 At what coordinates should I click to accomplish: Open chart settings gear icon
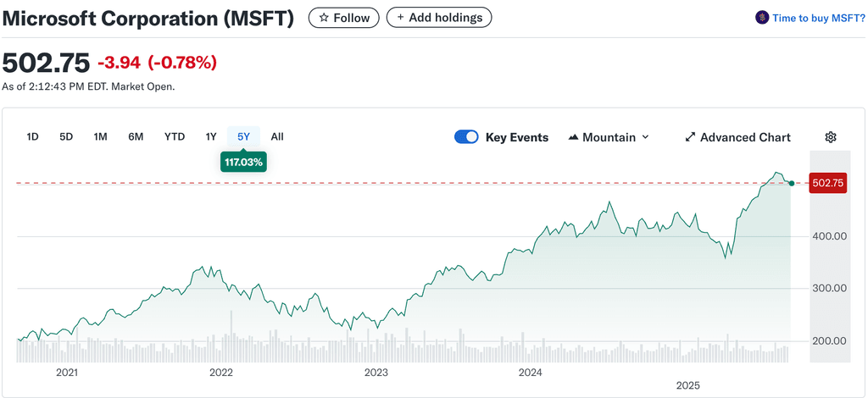pyautogui.click(x=831, y=137)
